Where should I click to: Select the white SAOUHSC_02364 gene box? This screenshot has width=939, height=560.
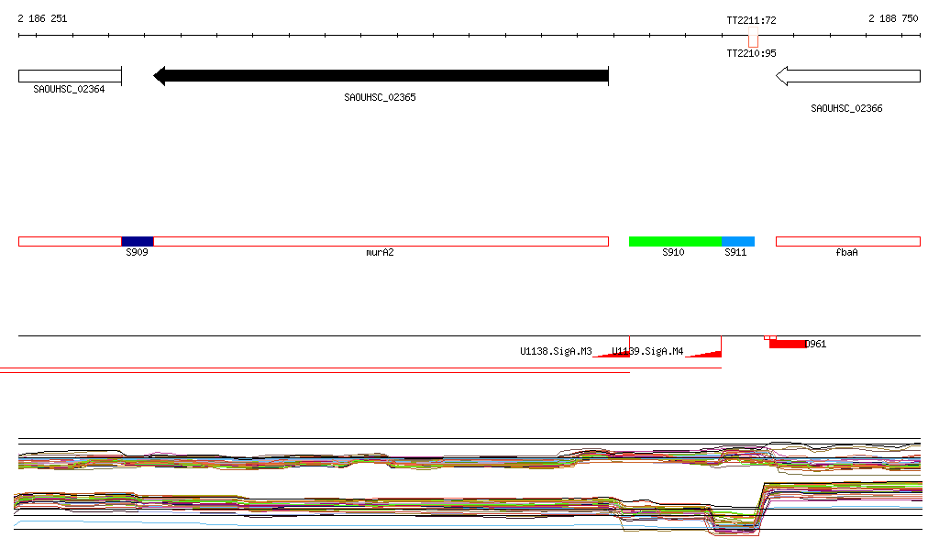tap(70, 76)
